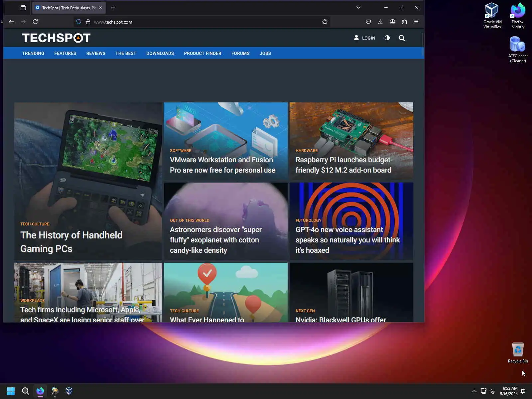Image resolution: width=532 pixels, height=399 pixels.
Task: Close the TechSpot browser tab
Action: [100, 8]
